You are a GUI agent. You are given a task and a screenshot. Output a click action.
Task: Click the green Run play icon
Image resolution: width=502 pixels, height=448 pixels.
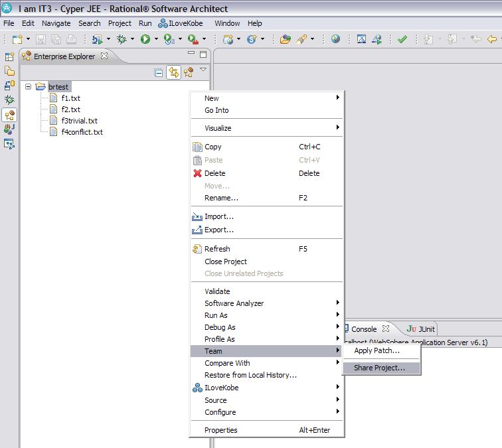coord(145,39)
